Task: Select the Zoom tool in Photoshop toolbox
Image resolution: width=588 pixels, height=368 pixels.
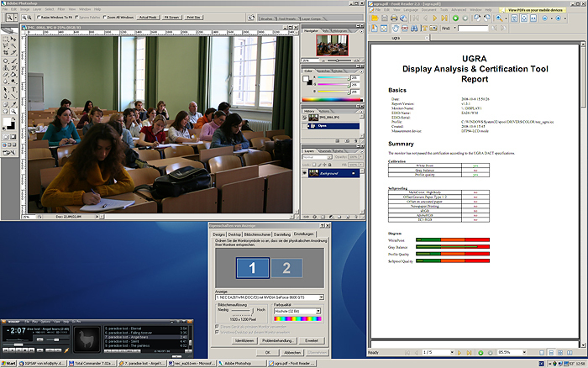Action: click(x=13, y=112)
